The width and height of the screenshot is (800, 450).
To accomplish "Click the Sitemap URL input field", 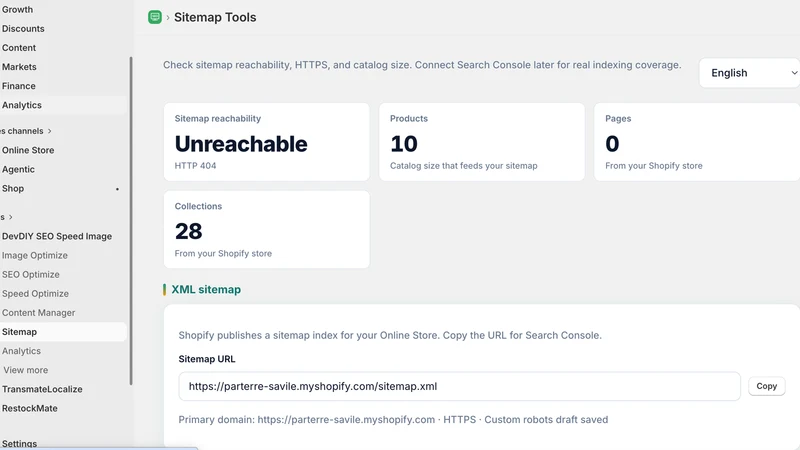I will coord(459,386).
